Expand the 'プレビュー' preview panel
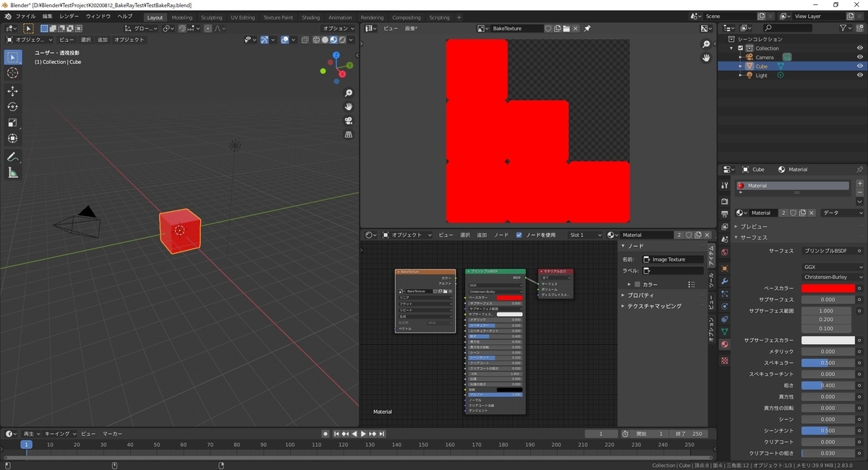 pyautogui.click(x=753, y=226)
